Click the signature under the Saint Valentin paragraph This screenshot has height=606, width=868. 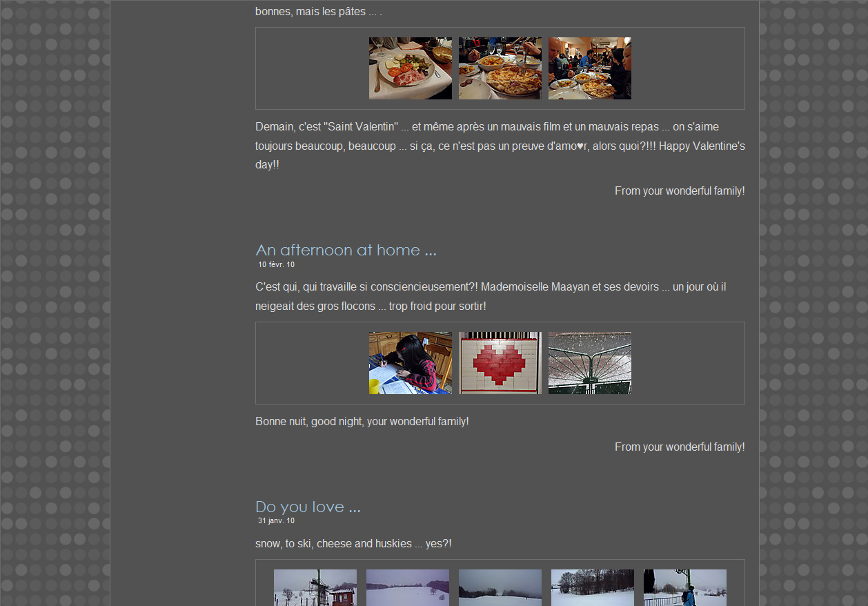pyautogui.click(x=679, y=191)
